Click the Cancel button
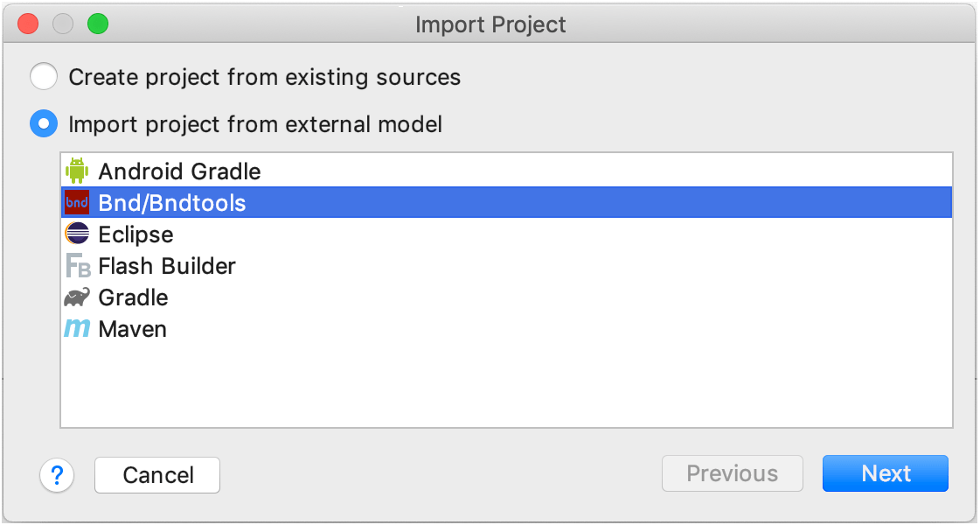This screenshot has height=525, width=980. 157,475
